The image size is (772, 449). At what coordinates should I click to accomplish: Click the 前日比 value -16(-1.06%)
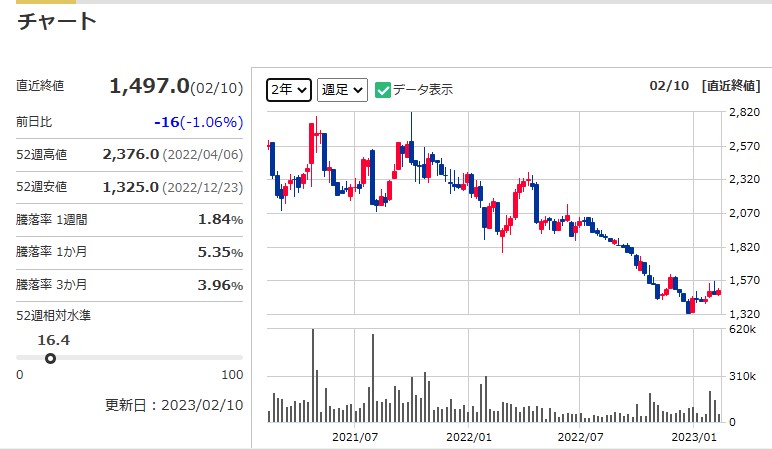click(x=199, y=122)
